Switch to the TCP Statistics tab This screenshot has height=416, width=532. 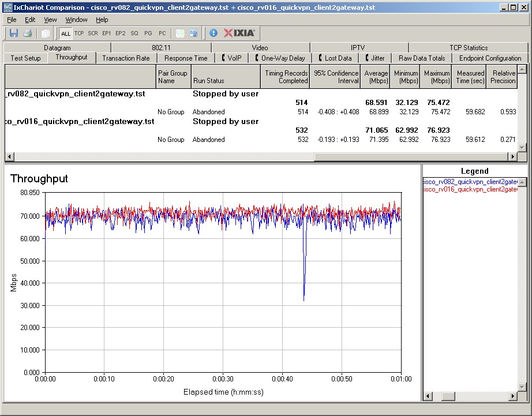click(469, 48)
